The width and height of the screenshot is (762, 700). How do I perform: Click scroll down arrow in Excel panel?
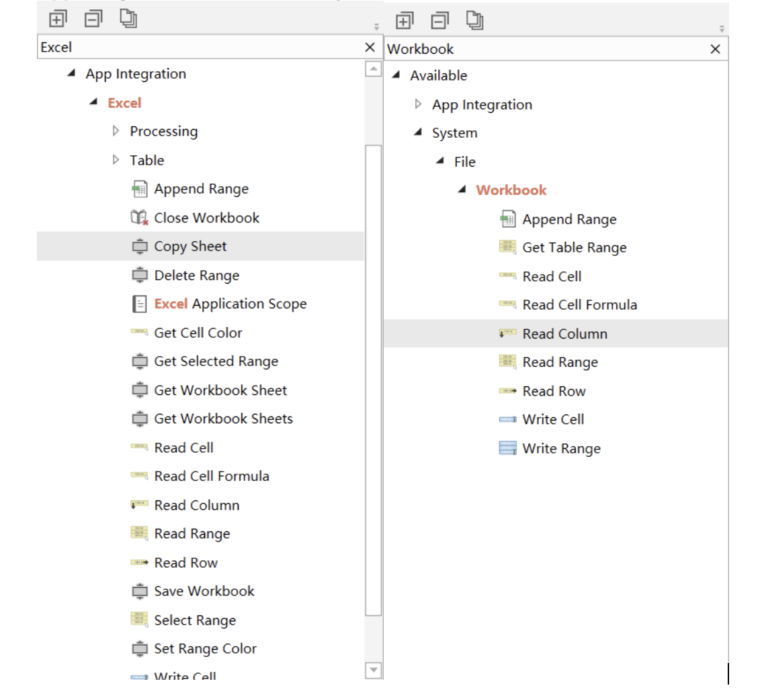pos(373,670)
